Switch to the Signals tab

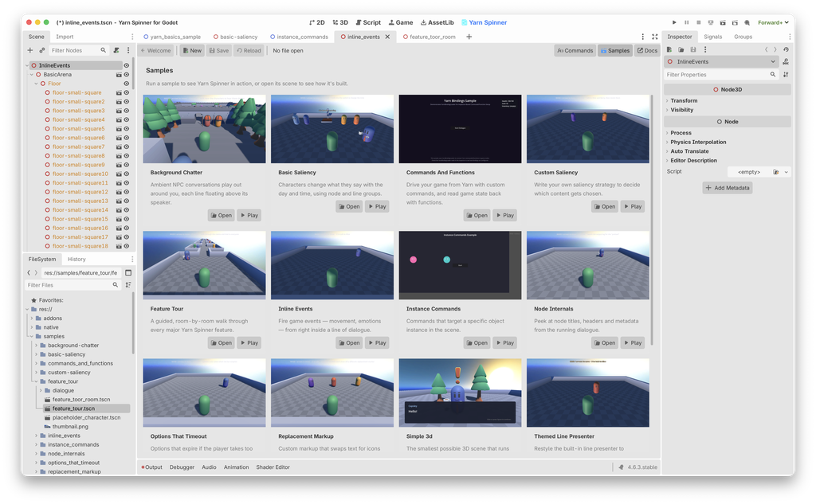(x=712, y=37)
